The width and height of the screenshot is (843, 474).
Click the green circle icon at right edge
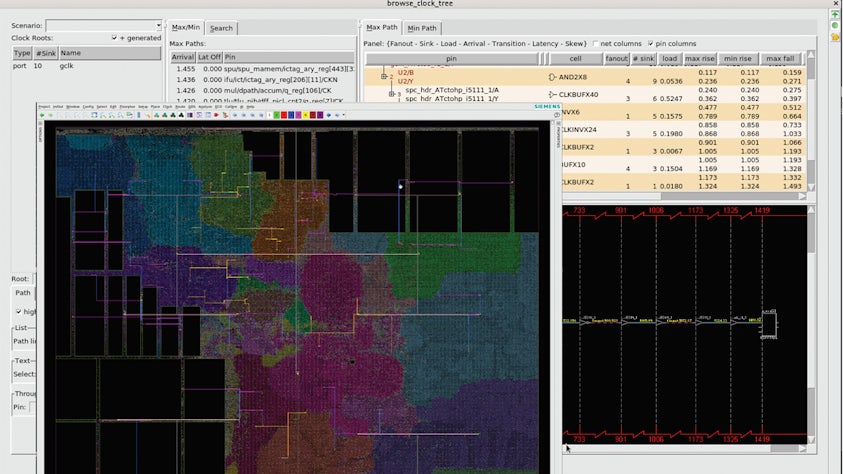(x=835, y=25)
